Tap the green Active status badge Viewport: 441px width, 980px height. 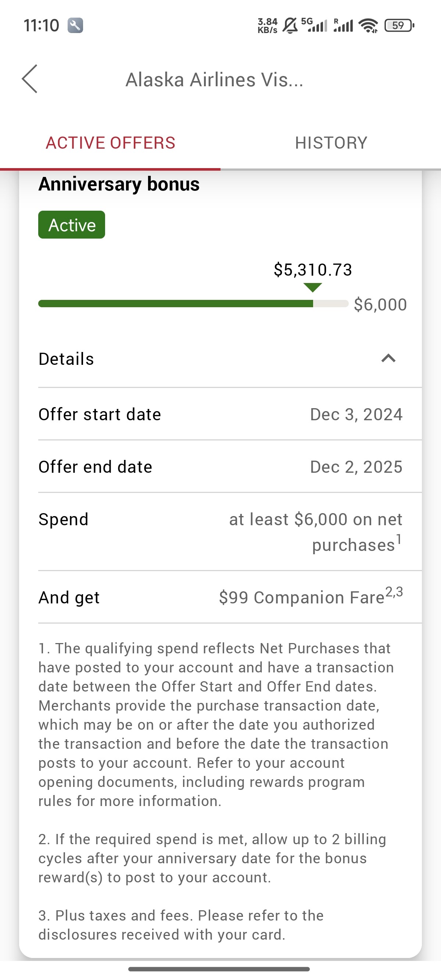pyautogui.click(x=72, y=225)
